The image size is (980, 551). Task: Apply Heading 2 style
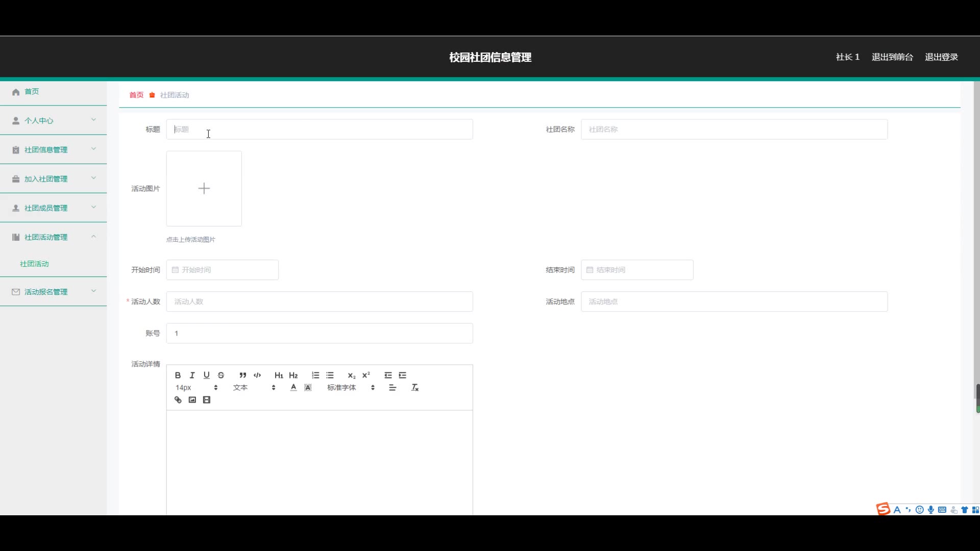293,375
